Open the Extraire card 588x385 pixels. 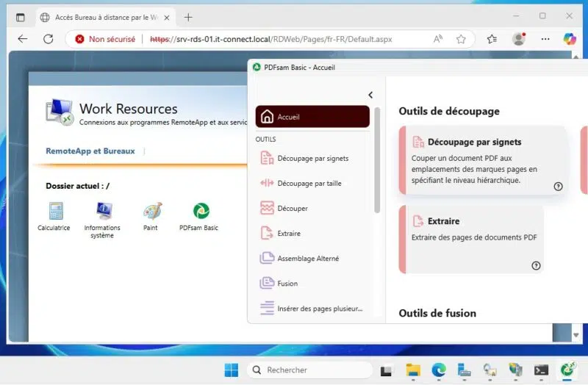pos(471,240)
